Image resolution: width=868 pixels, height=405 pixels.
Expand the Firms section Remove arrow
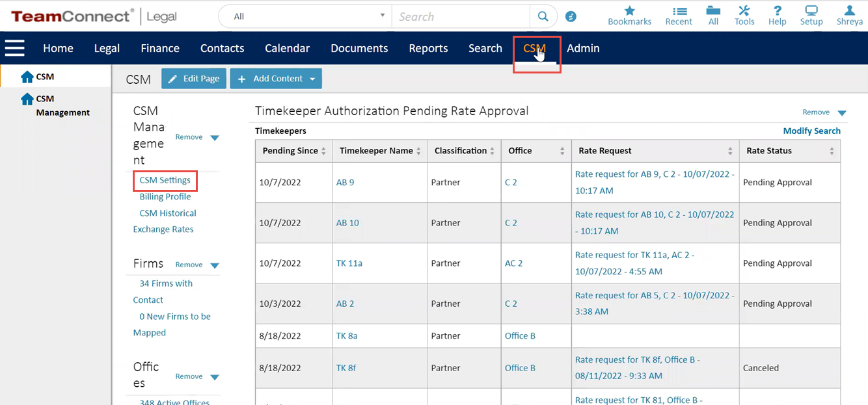coord(215,265)
